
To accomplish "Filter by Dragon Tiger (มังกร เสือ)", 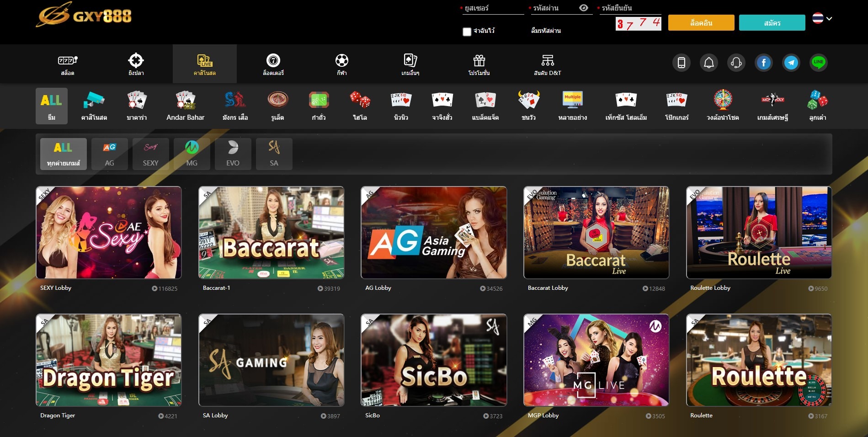I will 235,106.
